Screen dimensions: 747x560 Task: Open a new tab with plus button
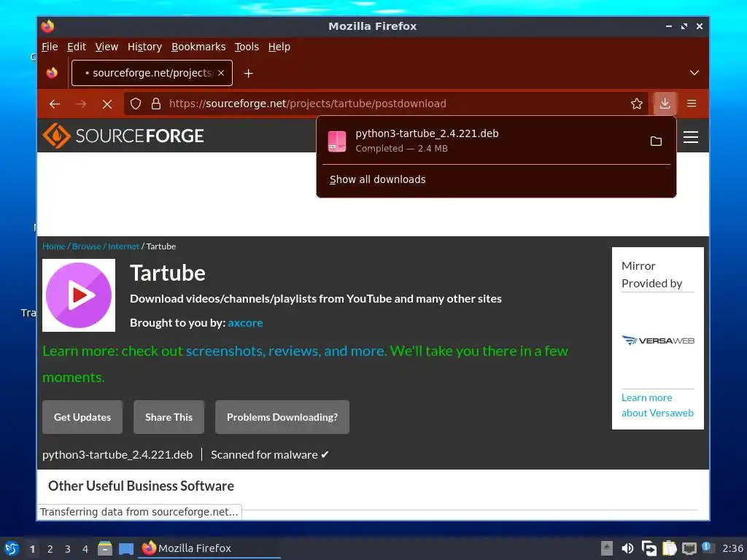(x=248, y=74)
